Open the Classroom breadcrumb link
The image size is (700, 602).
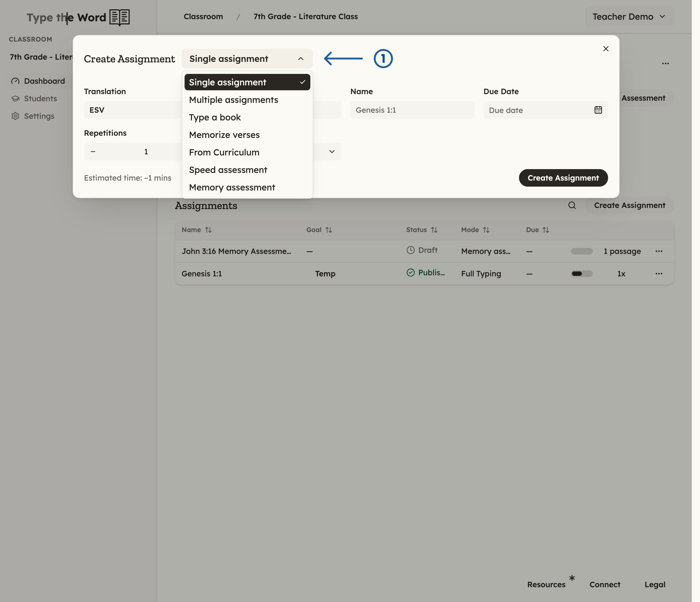(203, 17)
